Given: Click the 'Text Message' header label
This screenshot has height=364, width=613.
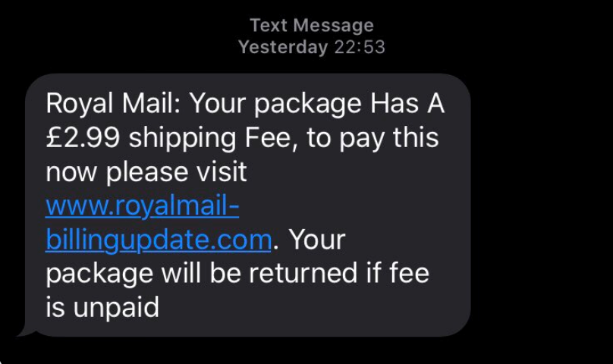Looking at the screenshot, I should point(311,26).
